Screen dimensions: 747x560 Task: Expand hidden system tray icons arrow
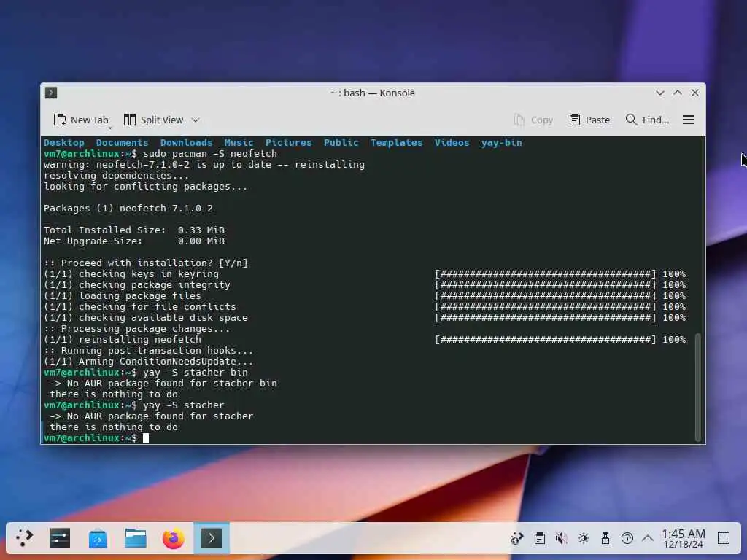[648, 539]
